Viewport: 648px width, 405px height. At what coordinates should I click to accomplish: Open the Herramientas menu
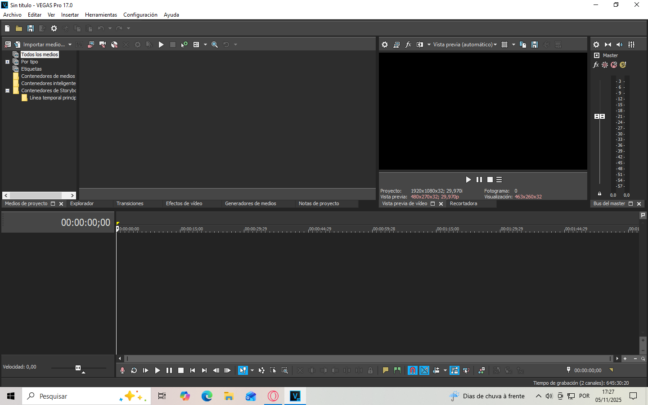[100, 15]
